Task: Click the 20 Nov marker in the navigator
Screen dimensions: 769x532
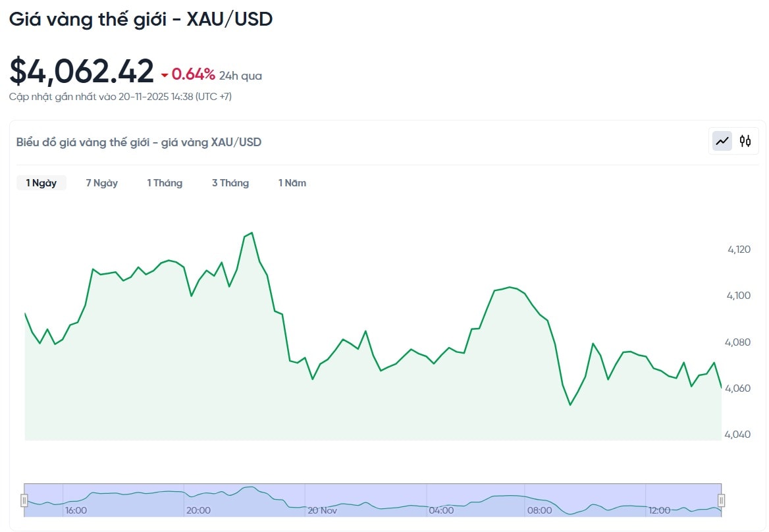Action: [x=323, y=510]
